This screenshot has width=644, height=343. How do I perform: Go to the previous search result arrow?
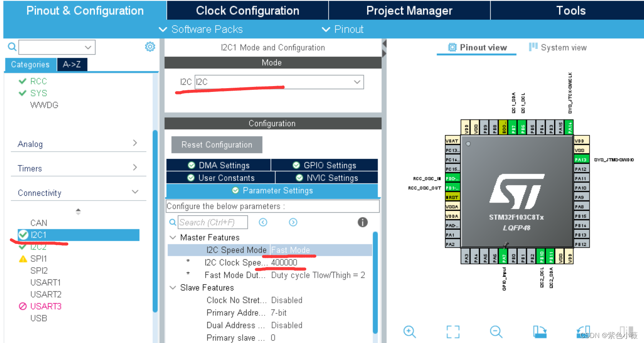click(263, 222)
